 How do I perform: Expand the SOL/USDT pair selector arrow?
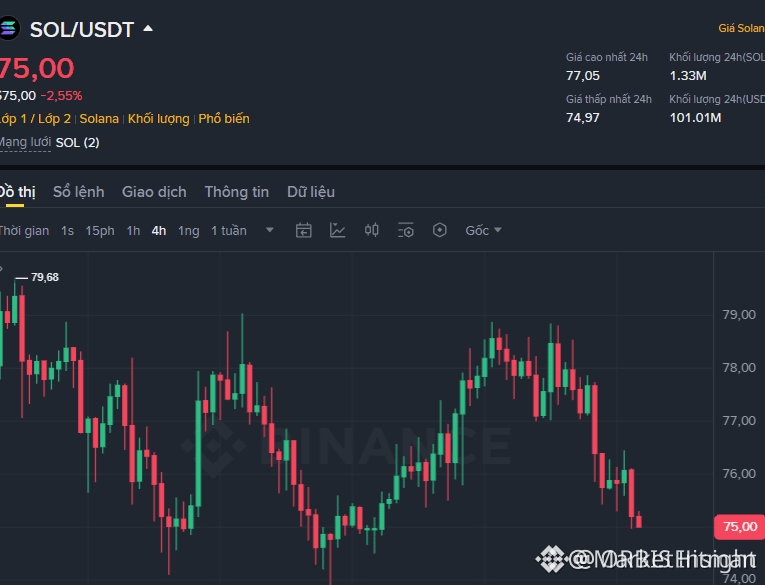[x=148, y=29]
